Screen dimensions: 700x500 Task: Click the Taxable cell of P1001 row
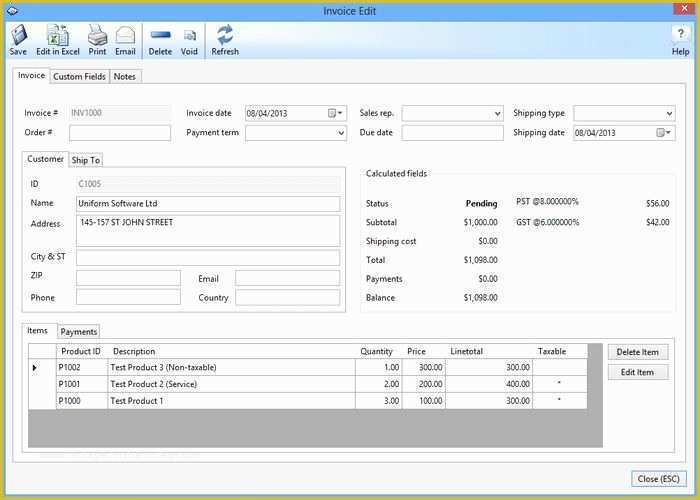(560, 384)
